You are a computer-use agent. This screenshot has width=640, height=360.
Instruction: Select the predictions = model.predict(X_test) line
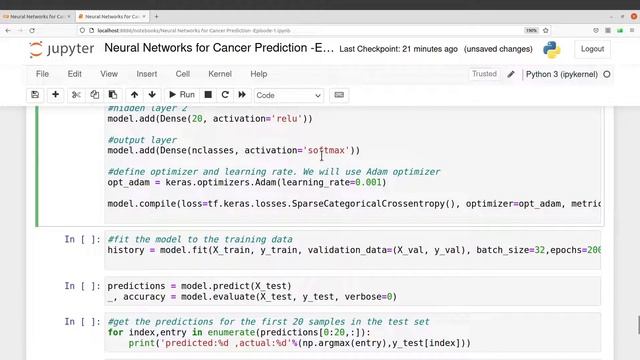tap(200, 286)
